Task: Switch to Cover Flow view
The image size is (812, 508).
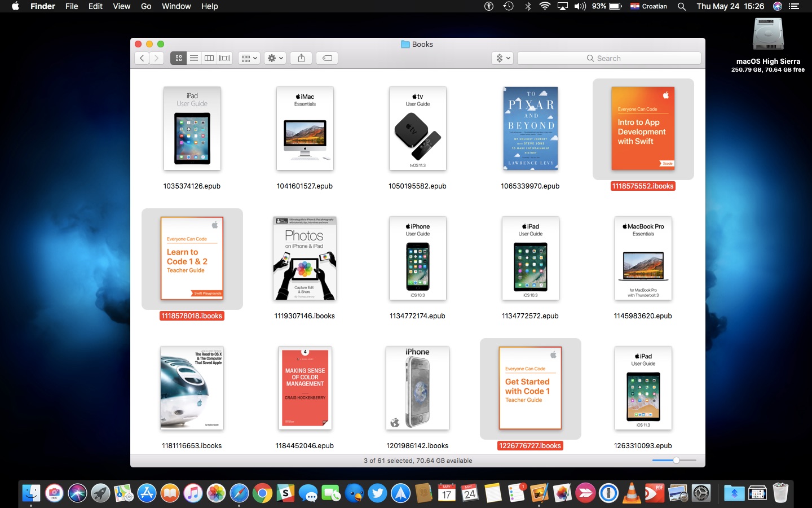Action: [x=224, y=58]
